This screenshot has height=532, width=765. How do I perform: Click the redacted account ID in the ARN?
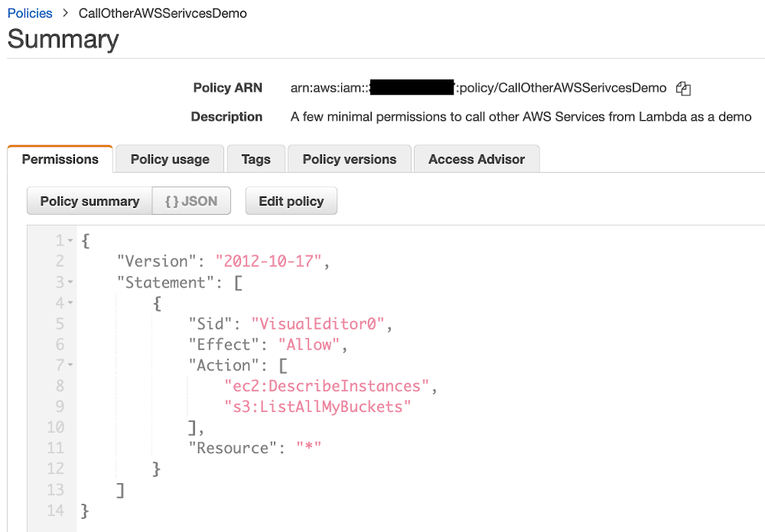[412, 87]
